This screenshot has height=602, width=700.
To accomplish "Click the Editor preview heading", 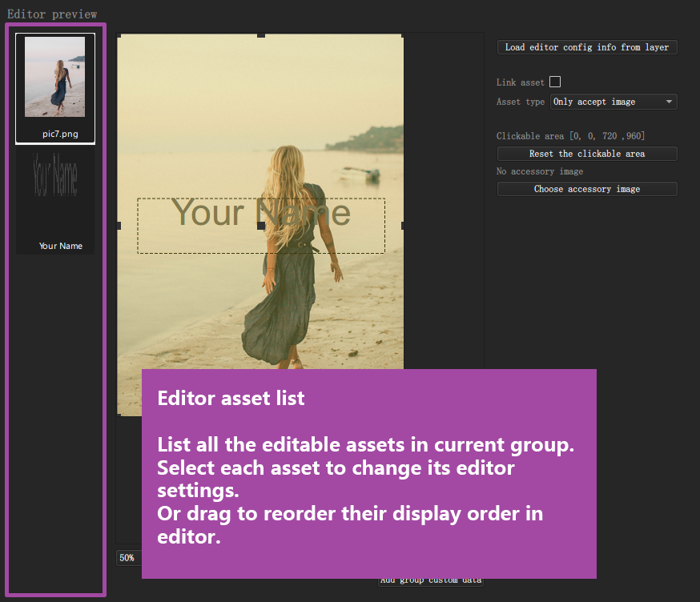I will click(52, 14).
